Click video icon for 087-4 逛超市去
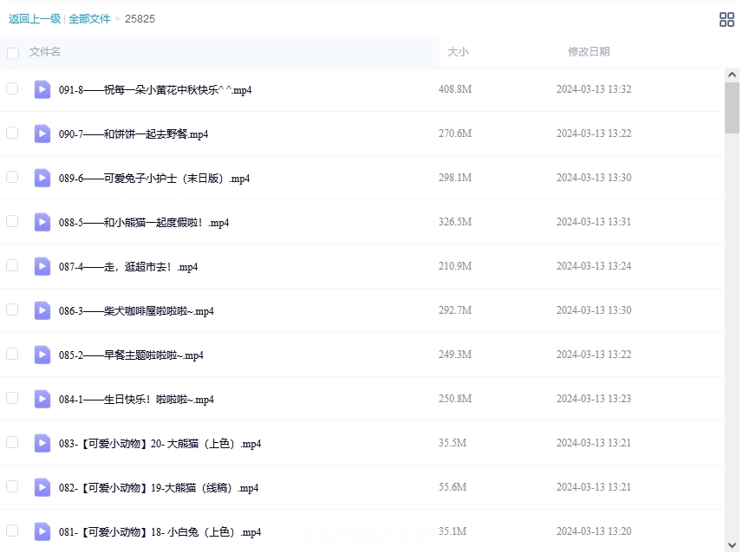The image size is (756, 560). pyautogui.click(x=42, y=266)
